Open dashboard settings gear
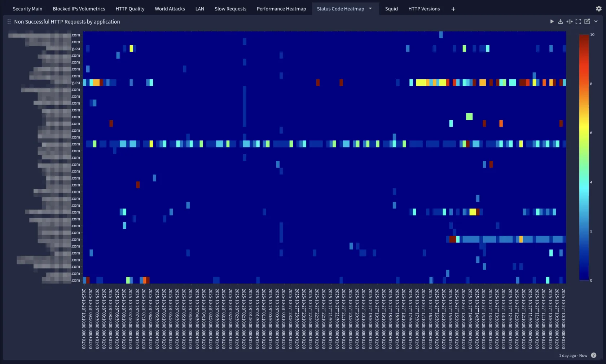Image resolution: width=606 pixels, height=364 pixels. point(599,9)
